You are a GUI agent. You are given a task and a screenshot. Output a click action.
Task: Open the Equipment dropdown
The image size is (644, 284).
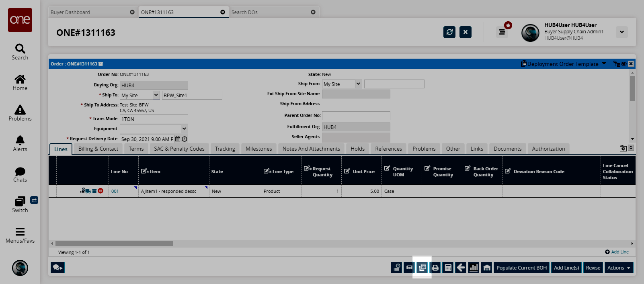(x=184, y=129)
